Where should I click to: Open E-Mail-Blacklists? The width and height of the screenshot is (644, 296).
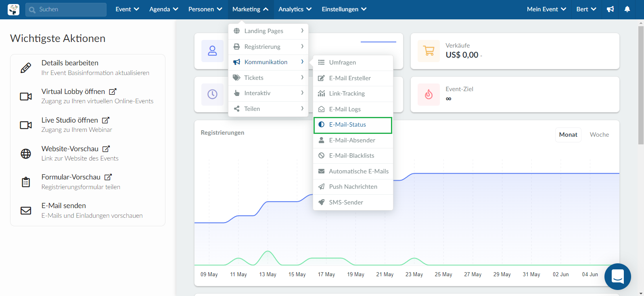pyautogui.click(x=353, y=156)
